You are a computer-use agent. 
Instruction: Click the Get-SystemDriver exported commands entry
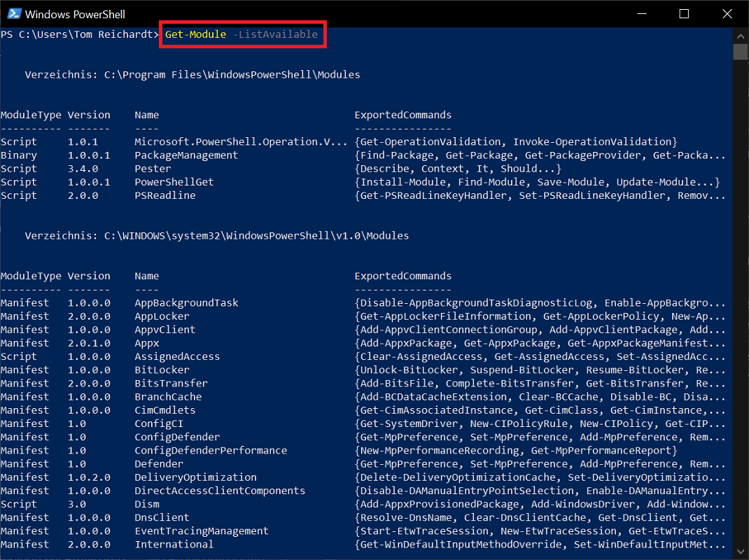point(540,423)
